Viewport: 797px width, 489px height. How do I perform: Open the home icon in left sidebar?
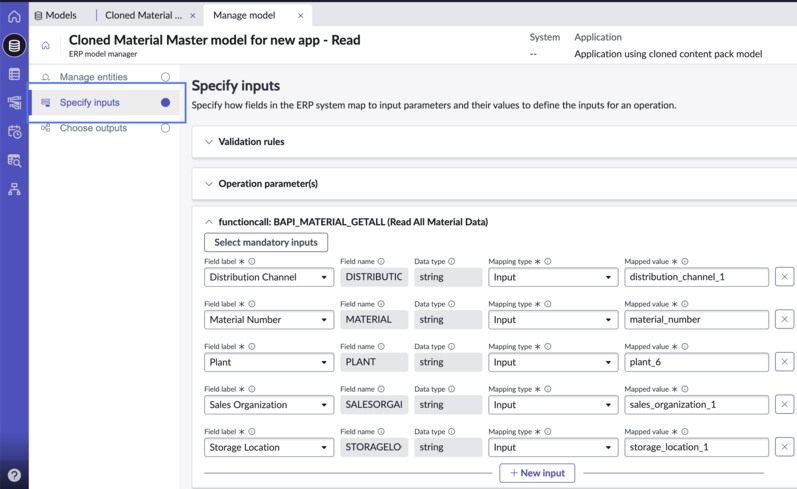(x=14, y=16)
